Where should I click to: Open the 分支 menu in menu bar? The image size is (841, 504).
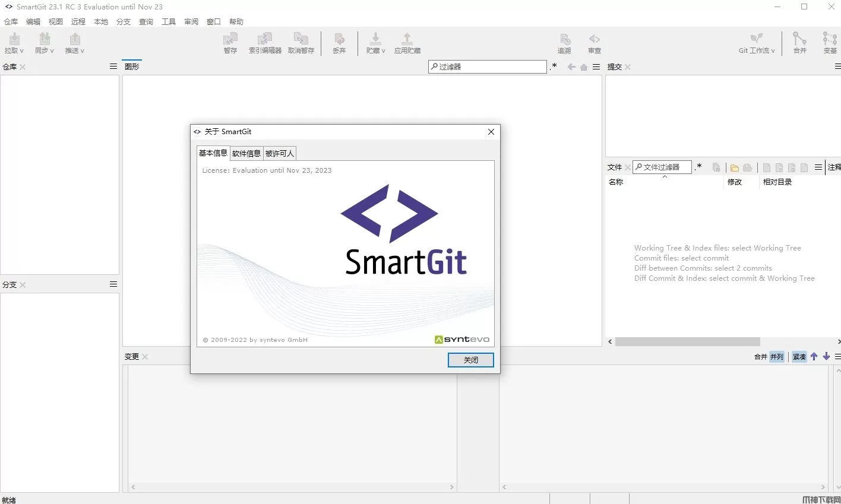[x=123, y=21]
